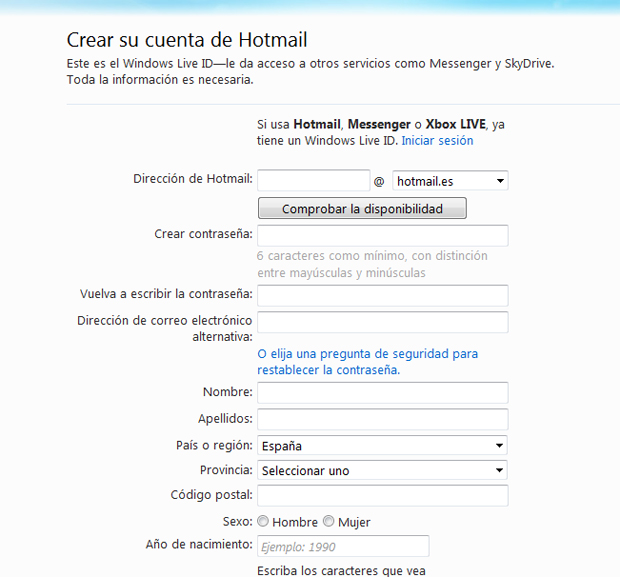This screenshot has width=620, height=577.
Task: Click the 'Provincia:' label
Action: point(226,470)
